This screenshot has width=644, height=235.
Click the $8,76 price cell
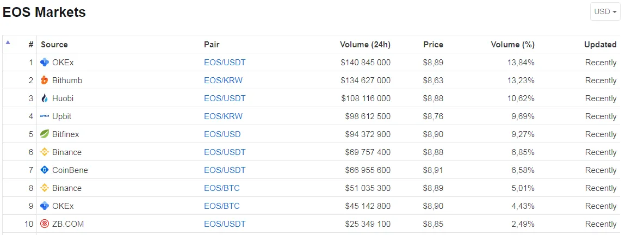click(x=434, y=116)
